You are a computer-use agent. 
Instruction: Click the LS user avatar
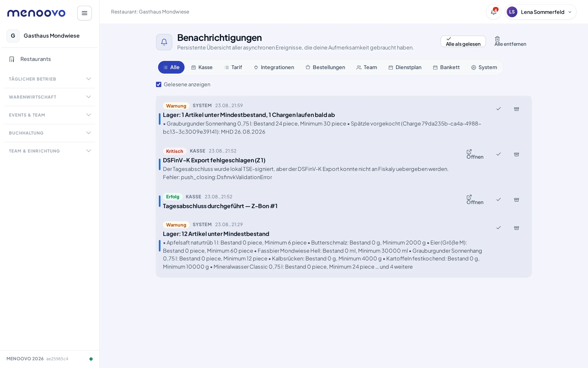pos(512,12)
